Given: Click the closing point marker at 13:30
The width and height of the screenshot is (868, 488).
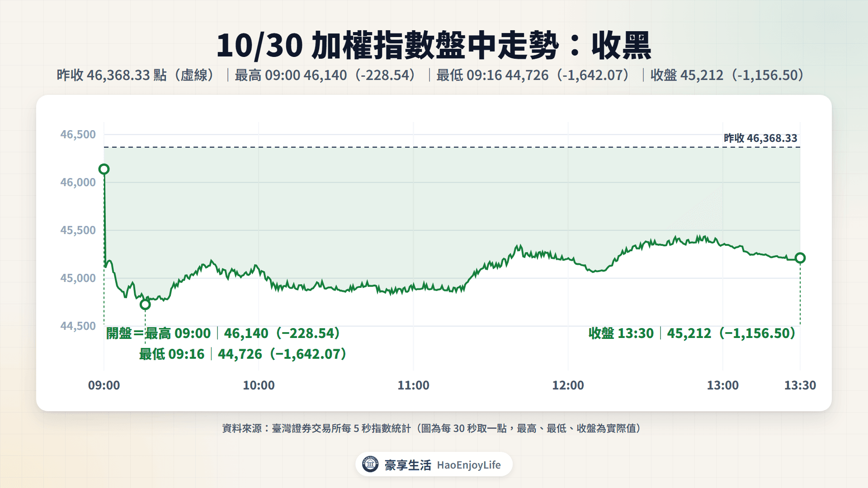Looking at the screenshot, I should coord(800,258).
